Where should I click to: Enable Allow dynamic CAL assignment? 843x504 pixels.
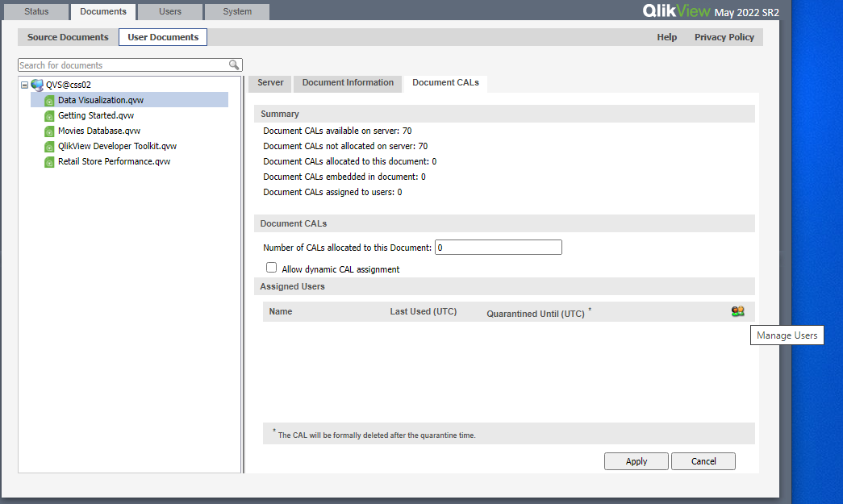click(x=272, y=268)
